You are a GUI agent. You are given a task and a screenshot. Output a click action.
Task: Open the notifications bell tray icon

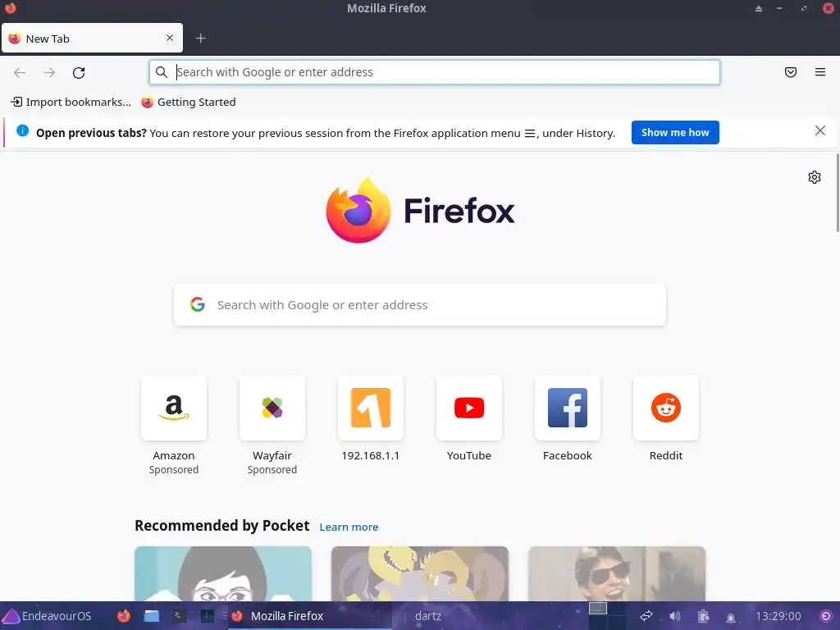point(731,617)
